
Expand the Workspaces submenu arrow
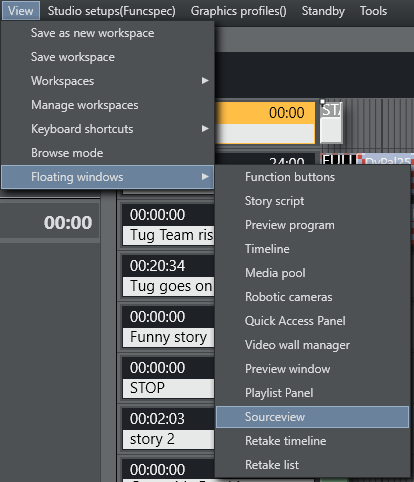click(x=205, y=81)
